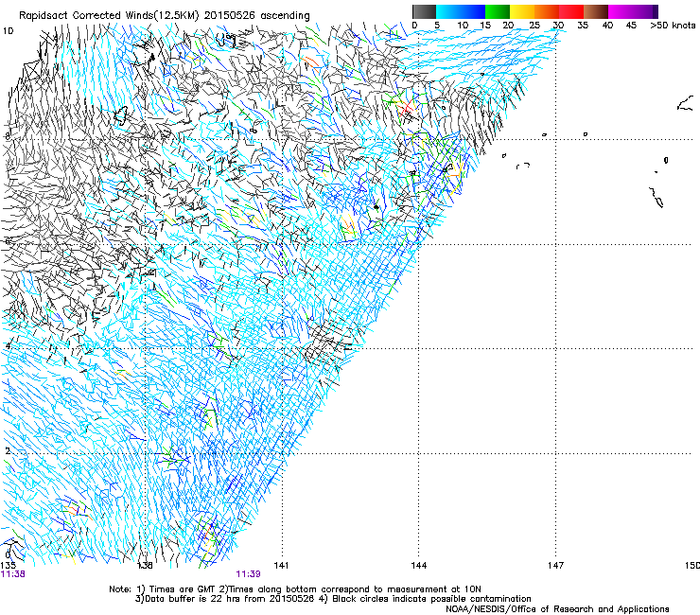Click the purple 11:38 time label
The image size is (700, 615).
point(13,574)
